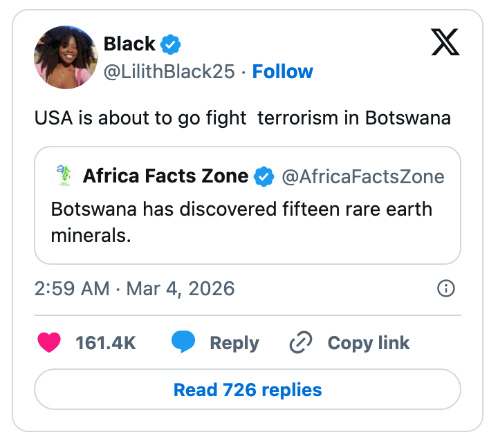Click the reply speech bubble icon
Image resolution: width=498 pixels, height=448 pixels.
(183, 343)
